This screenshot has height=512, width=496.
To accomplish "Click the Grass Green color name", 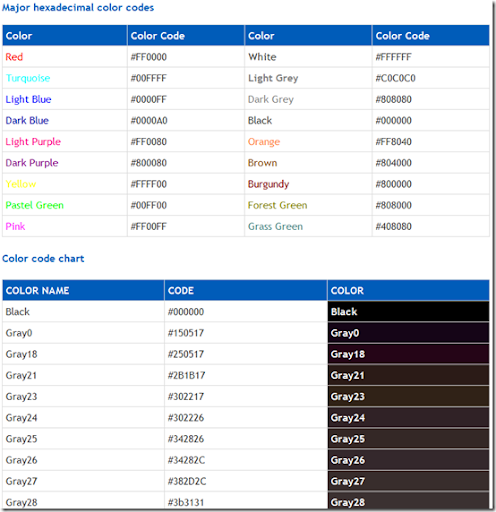I will 275,226.
